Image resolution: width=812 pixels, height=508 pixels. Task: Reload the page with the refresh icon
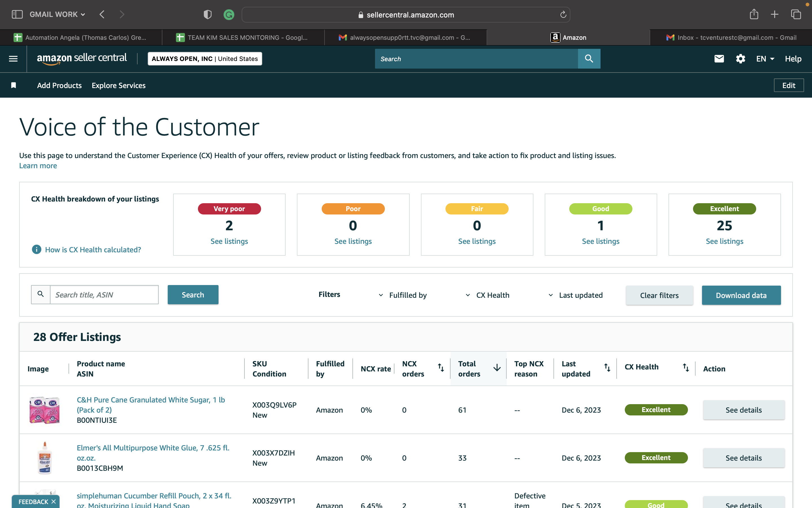(563, 14)
